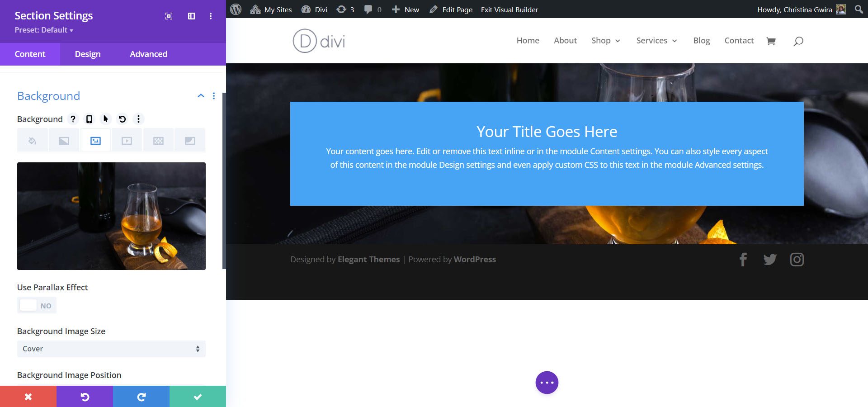
Task: Open the WordPress logo menu in admin bar
Action: click(x=235, y=9)
